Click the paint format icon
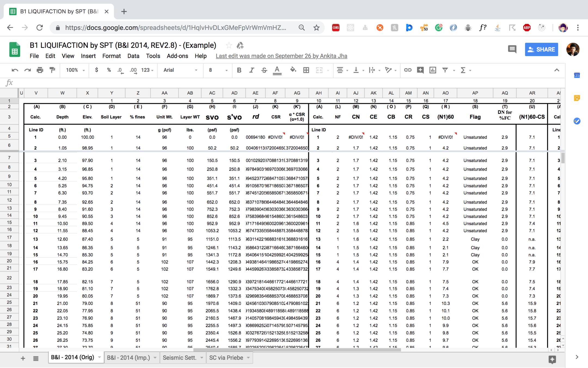 pos(52,70)
